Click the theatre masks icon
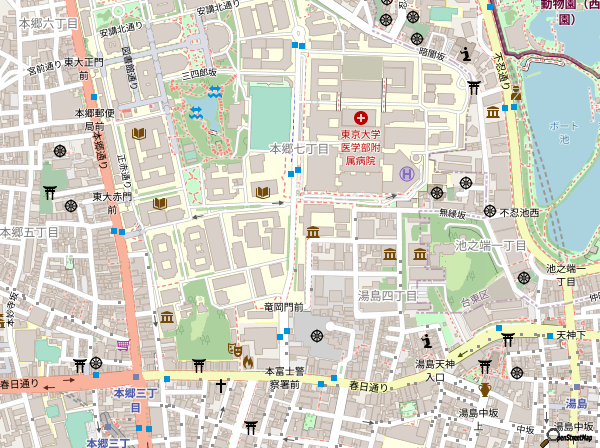Viewport: 600px width, 448px height. [234, 349]
